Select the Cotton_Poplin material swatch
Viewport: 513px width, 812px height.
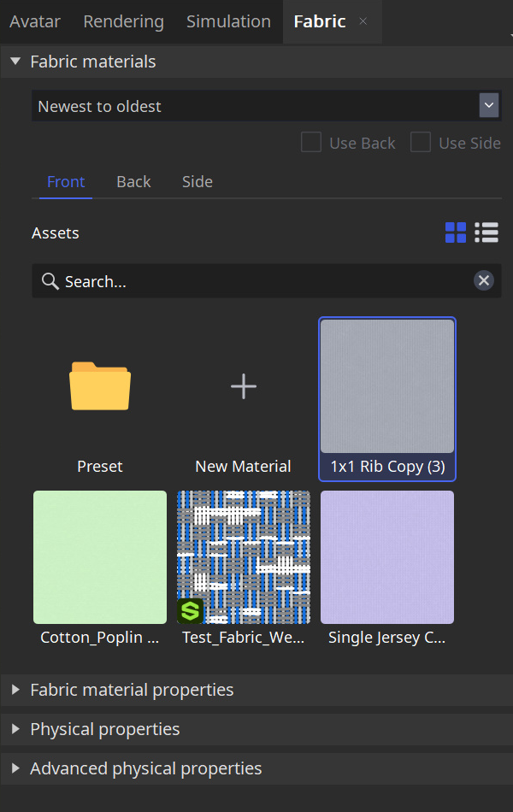[99, 556]
